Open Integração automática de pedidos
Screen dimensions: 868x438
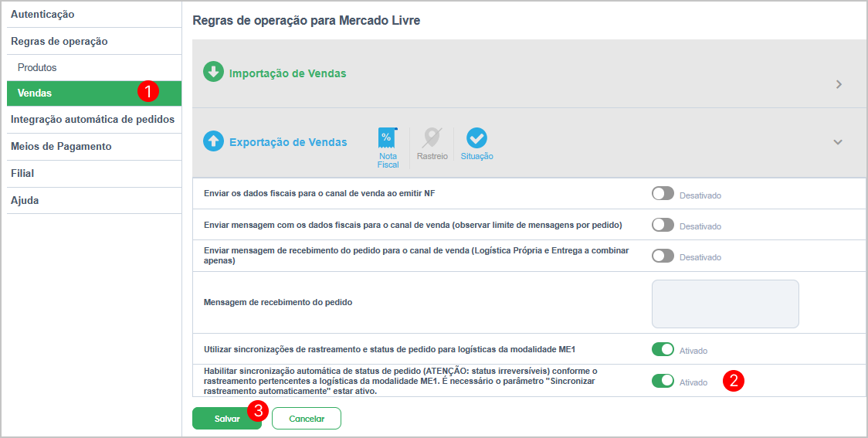[94, 120]
